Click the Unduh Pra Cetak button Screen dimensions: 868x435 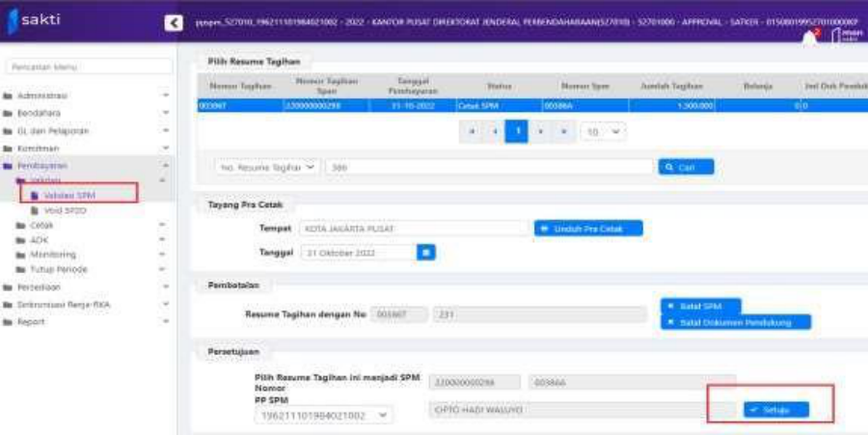pos(588,229)
